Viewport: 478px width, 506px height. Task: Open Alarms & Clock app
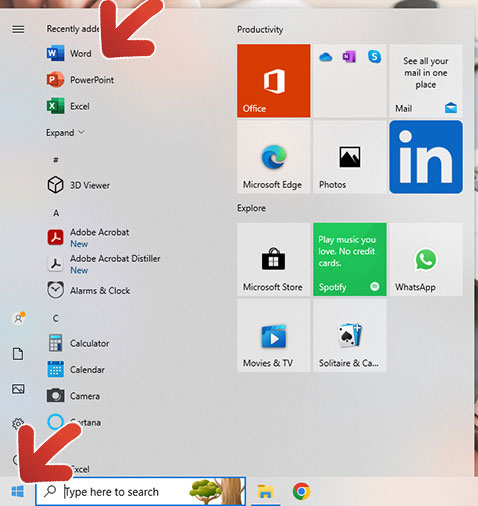tap(89, 290)
